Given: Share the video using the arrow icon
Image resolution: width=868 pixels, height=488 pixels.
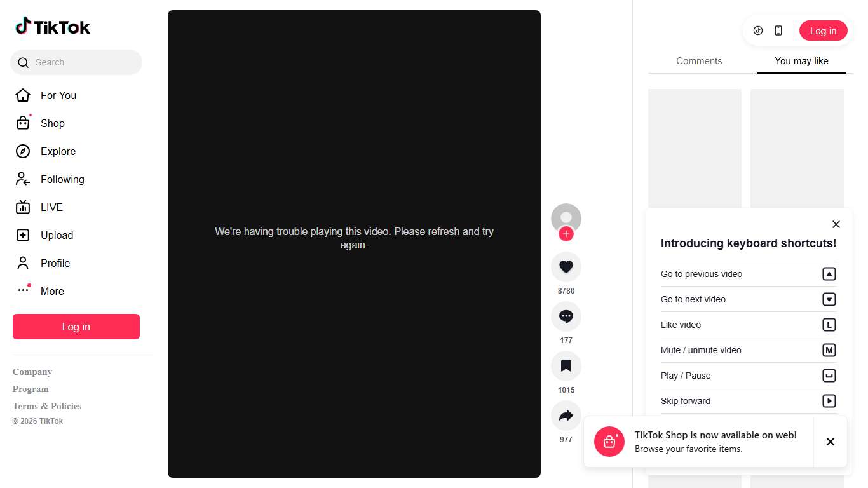Looking at the screenshot, I should [x=566, y=416].
